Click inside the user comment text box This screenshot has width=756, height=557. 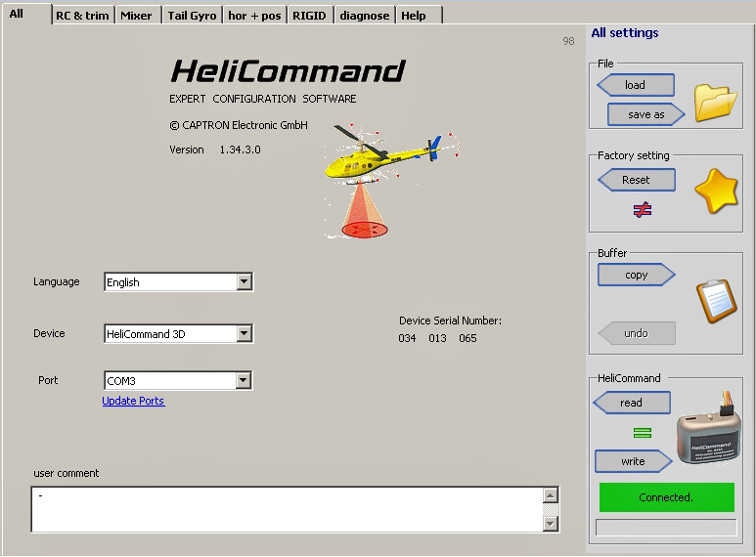pyautogui.click(x=288, y=509)
